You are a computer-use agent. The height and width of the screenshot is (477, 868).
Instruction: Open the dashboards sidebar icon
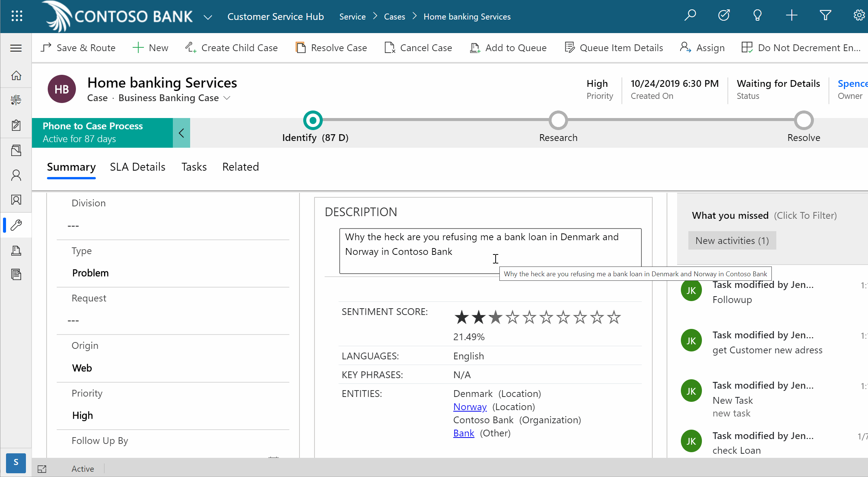coord(16,100)
